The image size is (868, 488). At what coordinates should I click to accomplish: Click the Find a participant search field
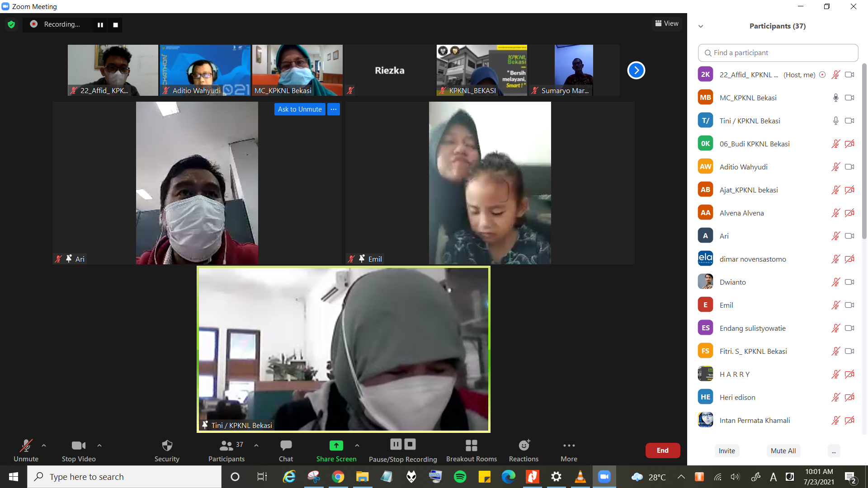(778, 53)
